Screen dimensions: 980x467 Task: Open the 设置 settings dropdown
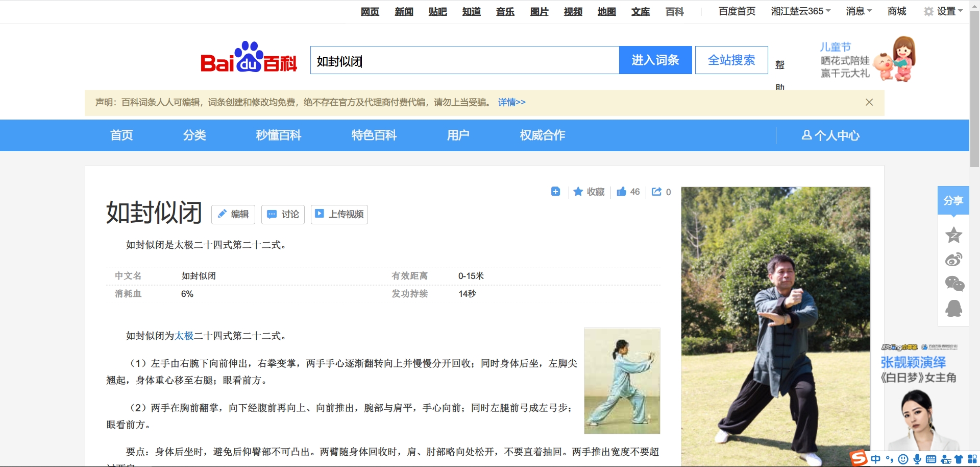[943, 11]
